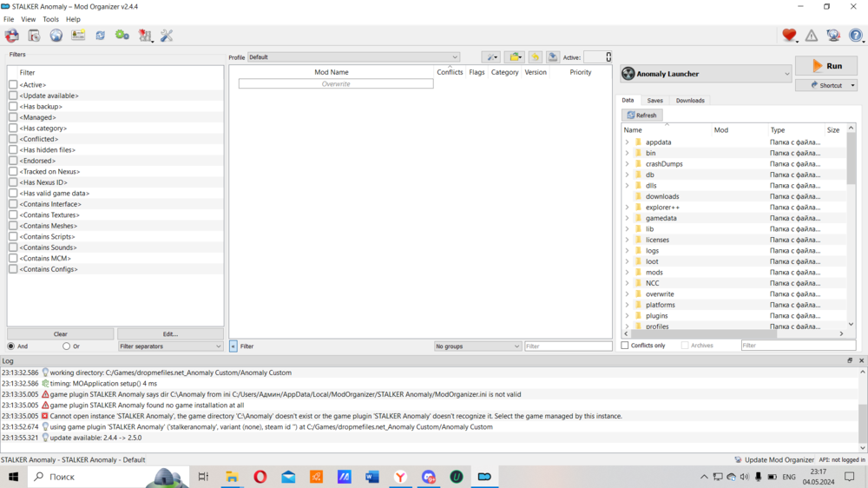Open the Tools menu
The width and height of the screenshot is (868, 488).
coord(50,19)
